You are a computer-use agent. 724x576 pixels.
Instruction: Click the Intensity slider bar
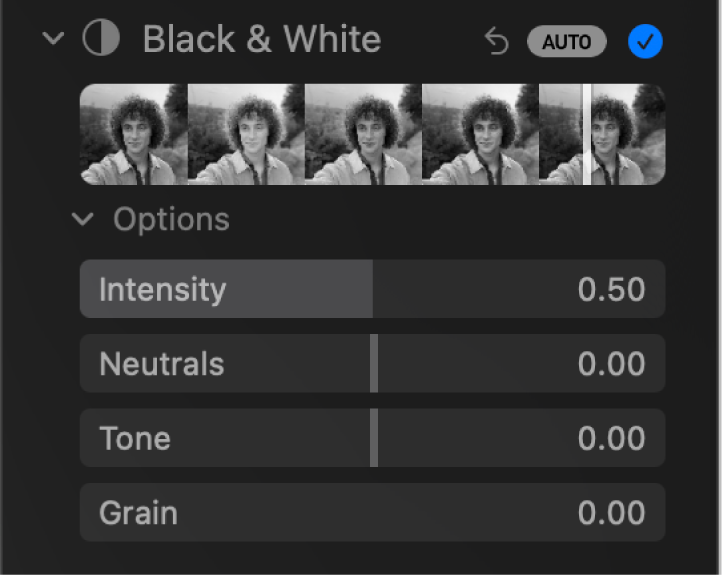tap(372, 289)
